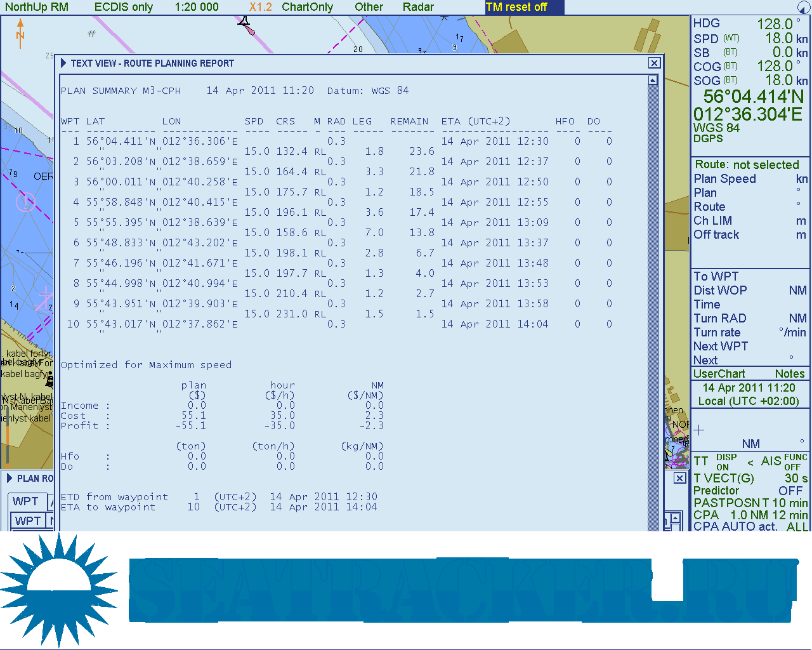Open the Radar menu

[x=418, y=7]
